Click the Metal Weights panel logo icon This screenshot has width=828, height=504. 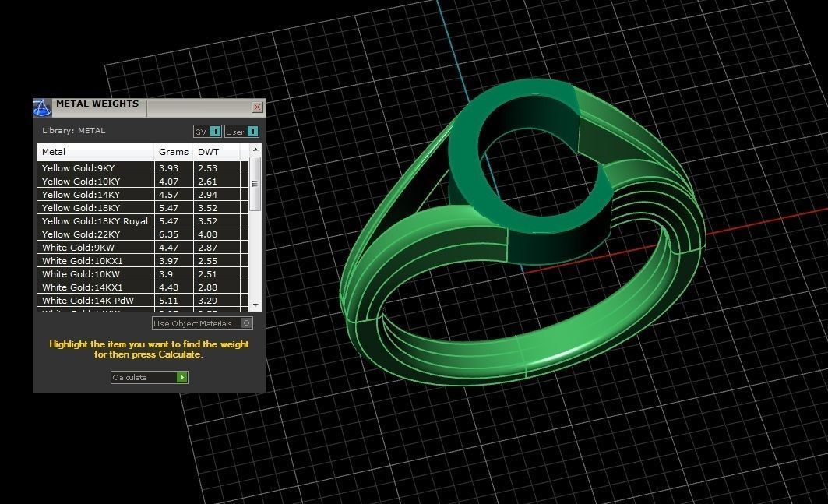[x=42, y=107]
